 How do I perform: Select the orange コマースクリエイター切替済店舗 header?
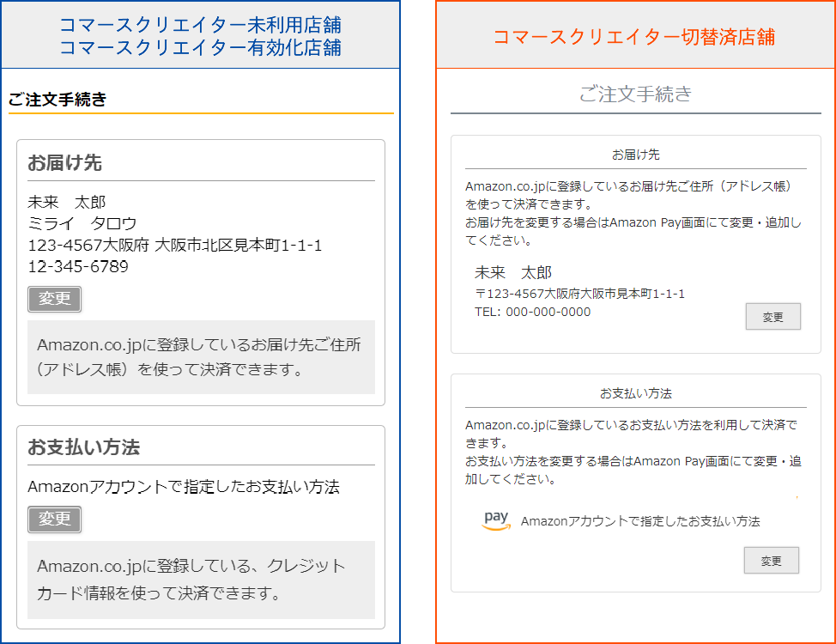(x=634, y=37)
